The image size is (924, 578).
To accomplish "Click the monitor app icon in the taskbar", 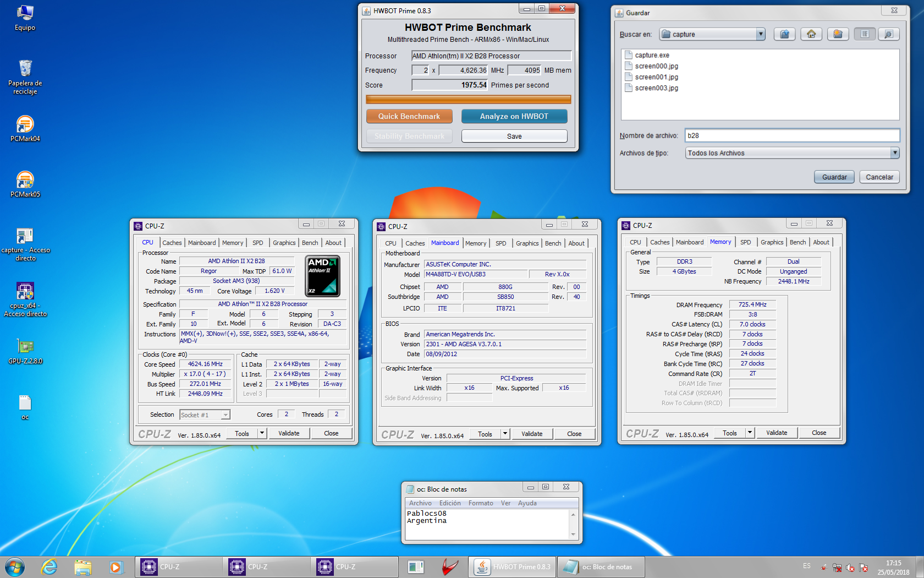I will point(416,567).
